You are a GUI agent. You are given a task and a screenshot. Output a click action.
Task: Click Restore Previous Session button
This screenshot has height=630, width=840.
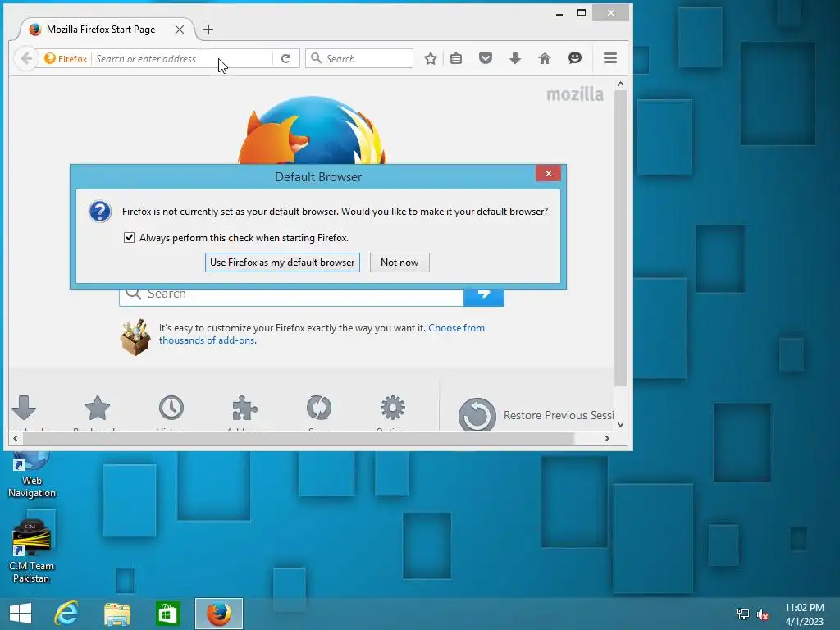point(536,414)
